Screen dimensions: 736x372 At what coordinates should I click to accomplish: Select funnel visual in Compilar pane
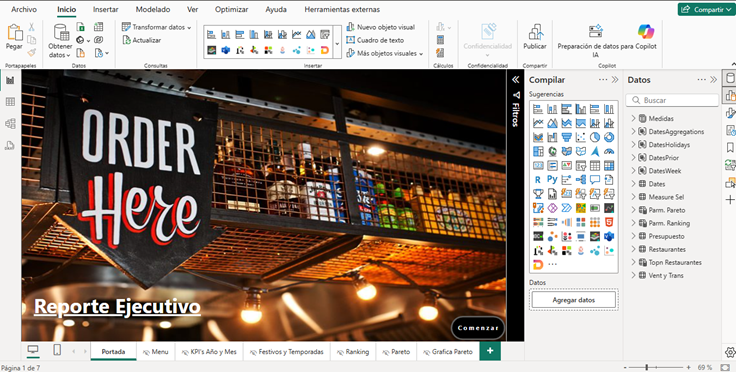[x=567, y=137]
